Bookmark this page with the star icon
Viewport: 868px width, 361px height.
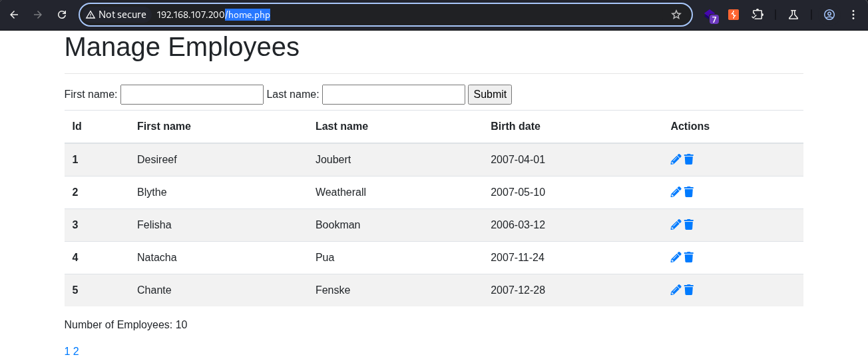tap(676, 15)
